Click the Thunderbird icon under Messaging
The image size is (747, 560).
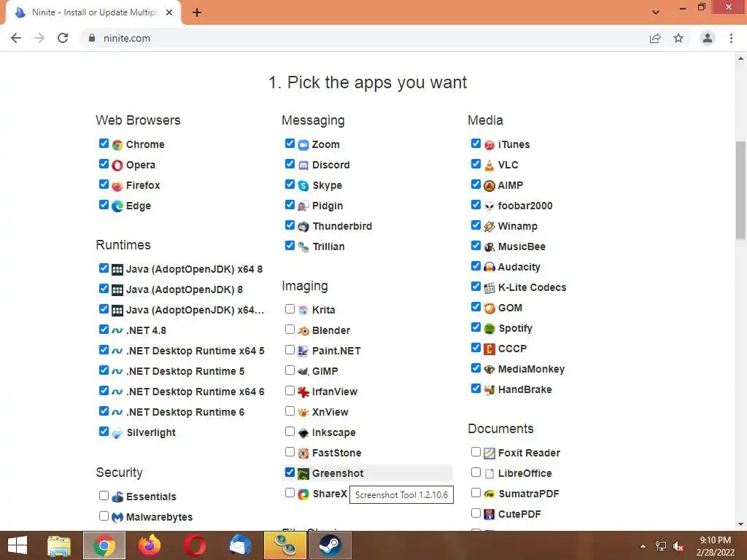303,227
